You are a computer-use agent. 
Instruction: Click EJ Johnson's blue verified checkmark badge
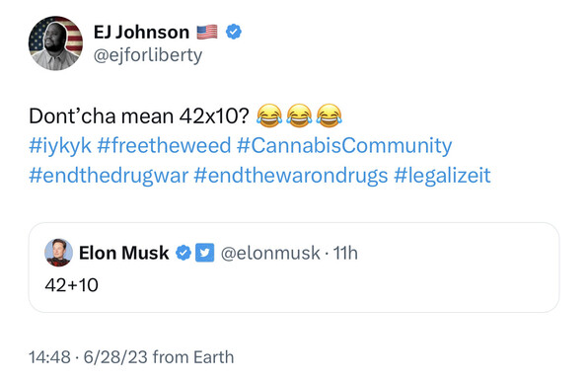pyautogui.click(x=234, y=32)
